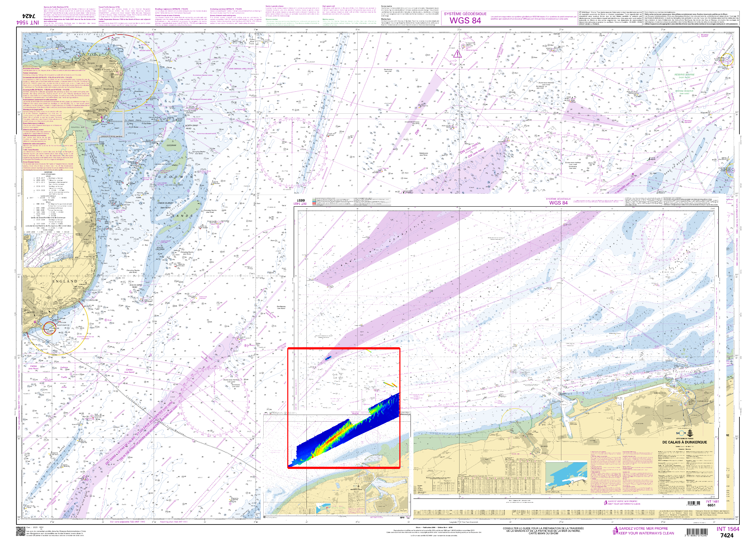Click the ENGLAND land label
The width and height of the screenshot is (756, 543).
point(65,281)
